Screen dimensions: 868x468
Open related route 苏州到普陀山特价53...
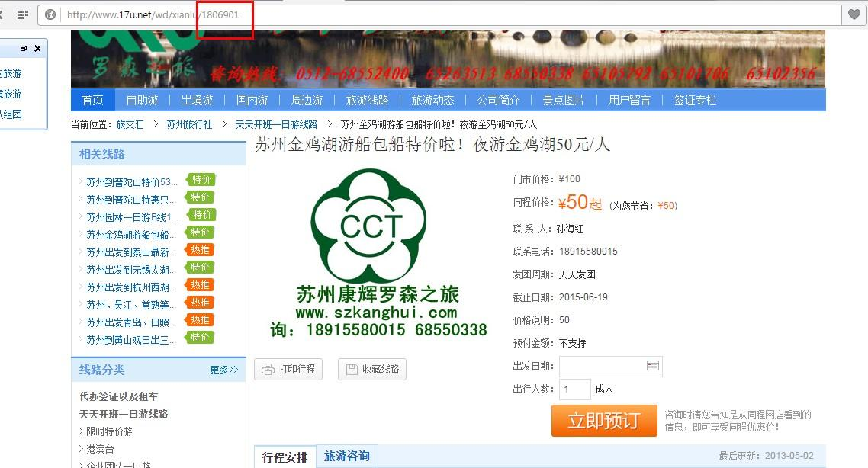point(132,182)
